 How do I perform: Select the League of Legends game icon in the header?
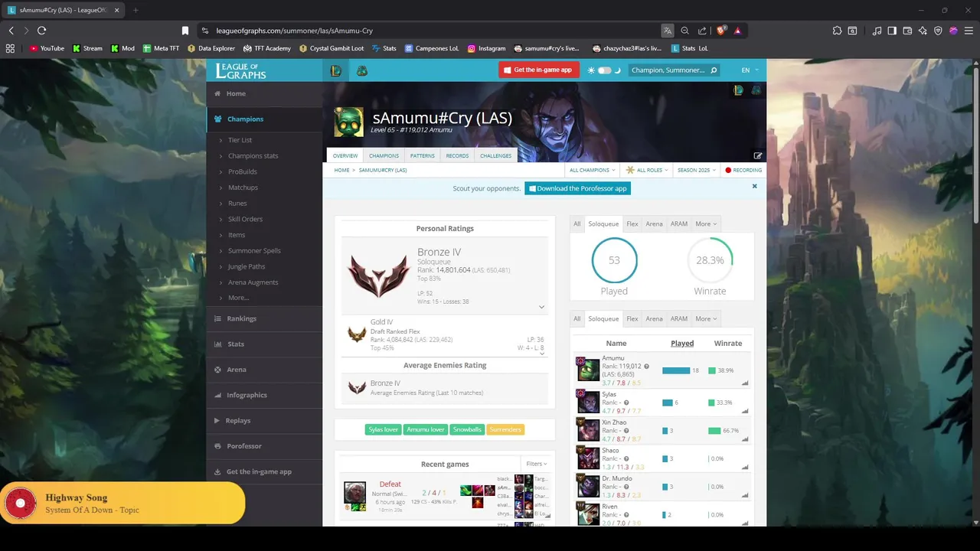335,70
